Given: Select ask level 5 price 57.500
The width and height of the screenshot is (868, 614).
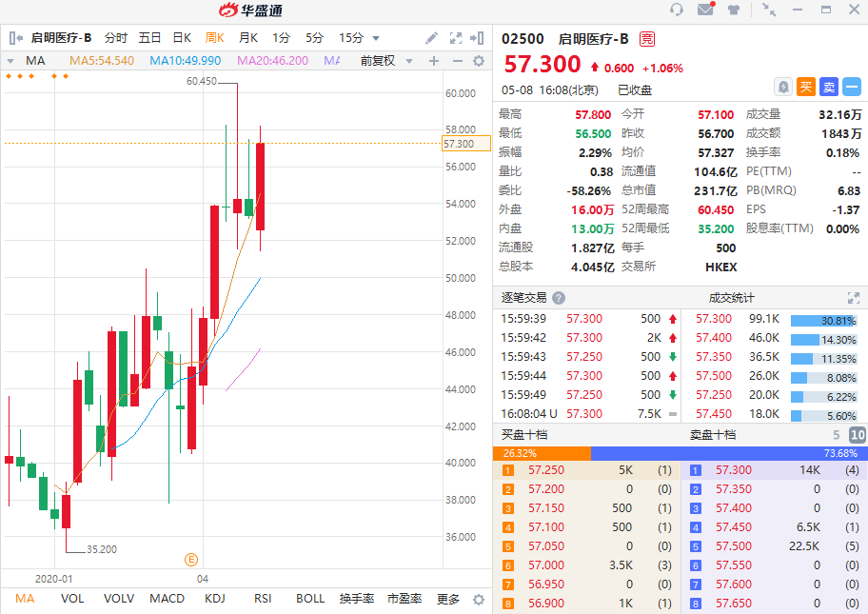Looking at the screenshot, I should (x=734, y=546).
